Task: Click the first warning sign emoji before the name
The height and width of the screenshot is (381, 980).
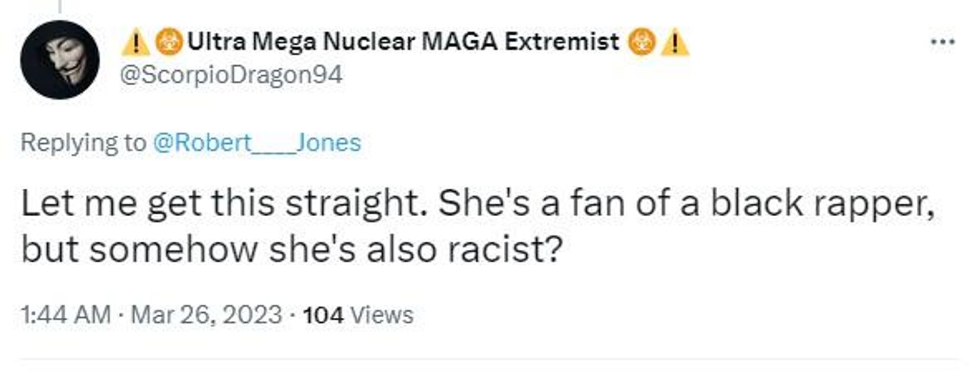Action: [x=135, y=42]
